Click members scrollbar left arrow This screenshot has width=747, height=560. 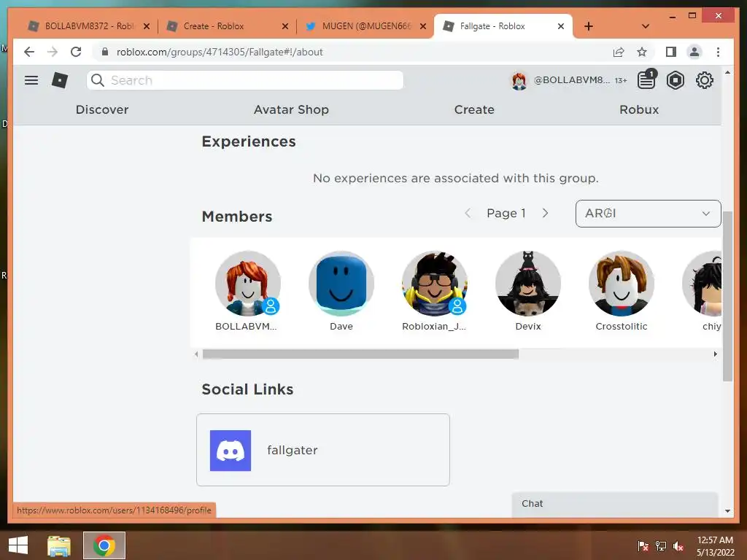coord(196,354)
